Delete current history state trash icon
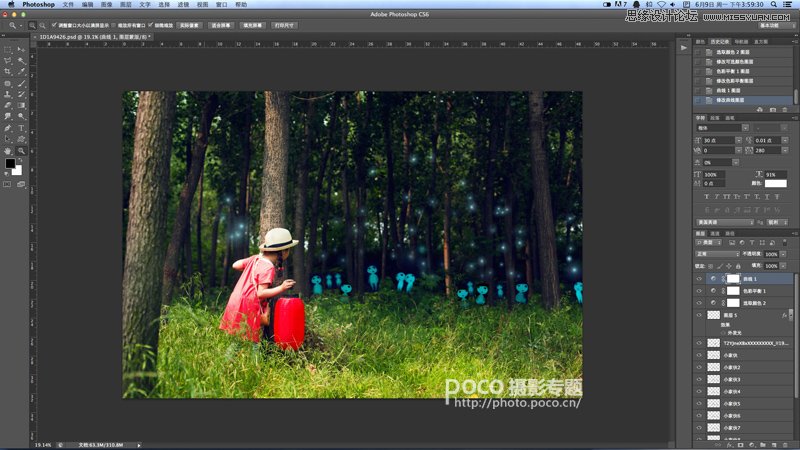This screenshot has width=800, height=450. click(785, 110)
